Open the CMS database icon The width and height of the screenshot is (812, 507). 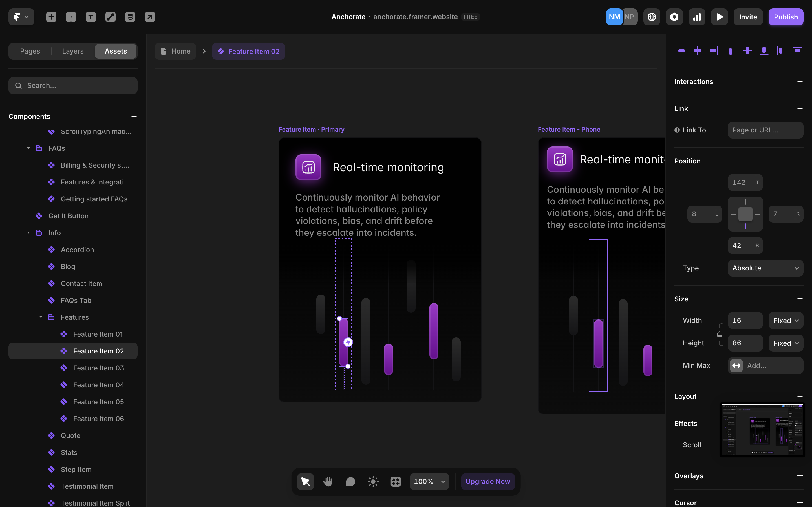130,17
